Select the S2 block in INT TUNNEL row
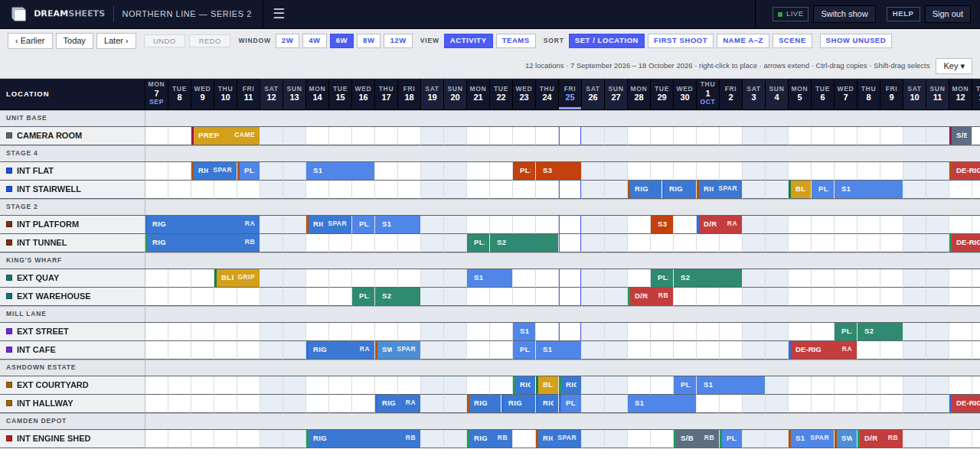 point(524,243)
